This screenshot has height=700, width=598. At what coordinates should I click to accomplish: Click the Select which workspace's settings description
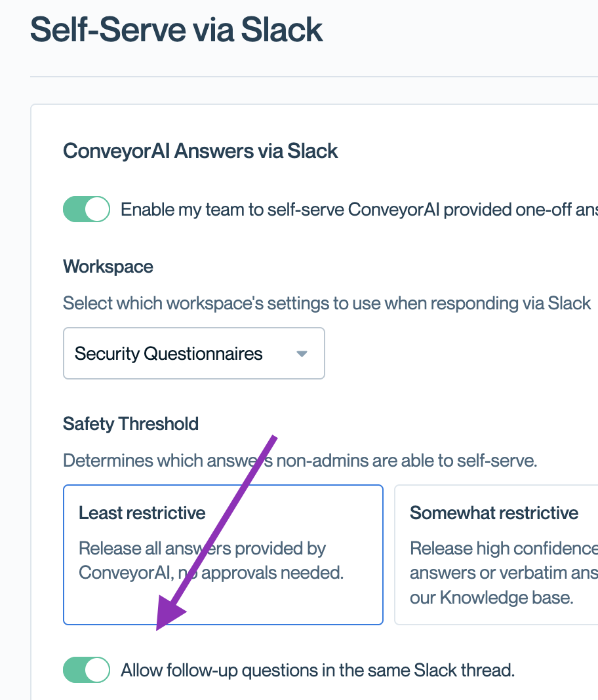tap(327, 303)
